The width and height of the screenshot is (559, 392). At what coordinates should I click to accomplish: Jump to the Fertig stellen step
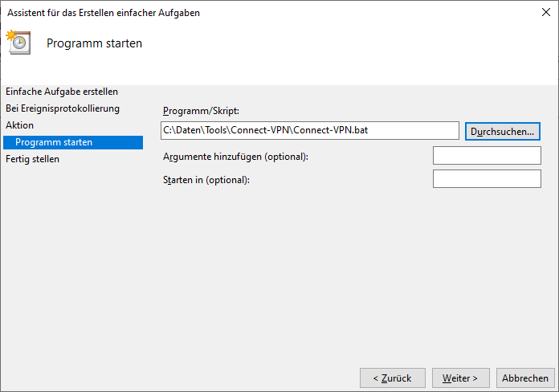pos(32,159)
